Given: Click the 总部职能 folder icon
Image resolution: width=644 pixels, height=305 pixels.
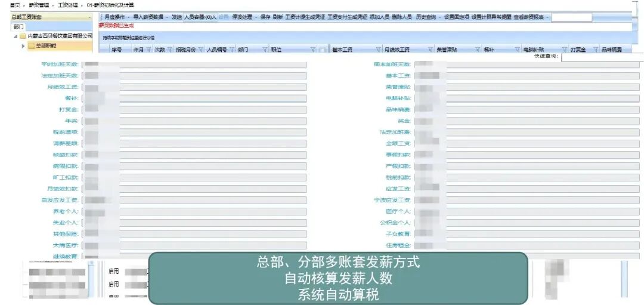Looking at the screenshot, I should [x=32, y=46].
